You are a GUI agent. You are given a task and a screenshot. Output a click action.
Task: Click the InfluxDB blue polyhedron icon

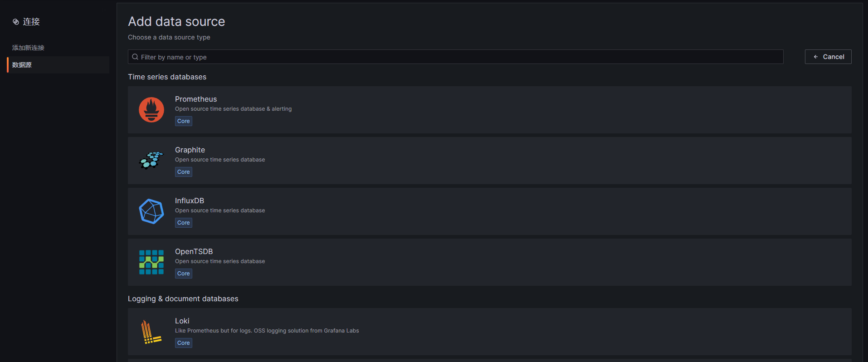[151, 211]
